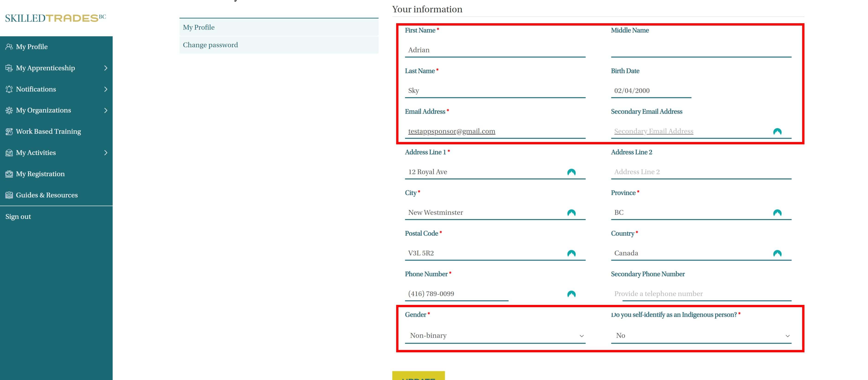Click the autofill icon in Postal Code field

(x=571, y=253)
